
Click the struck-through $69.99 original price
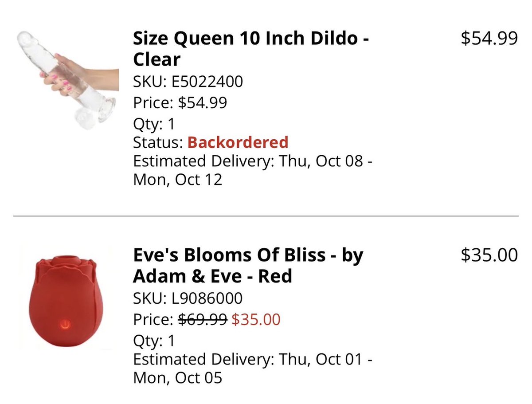pos(203,319)
